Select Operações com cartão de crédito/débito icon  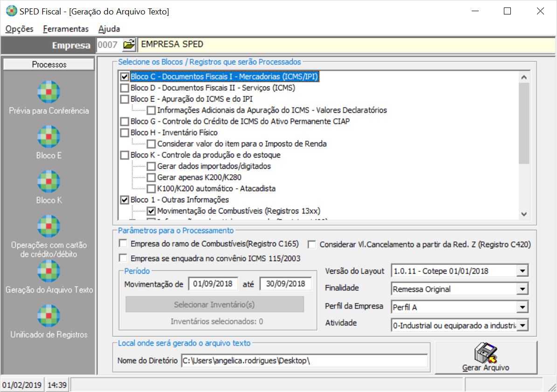pos(49,227)
